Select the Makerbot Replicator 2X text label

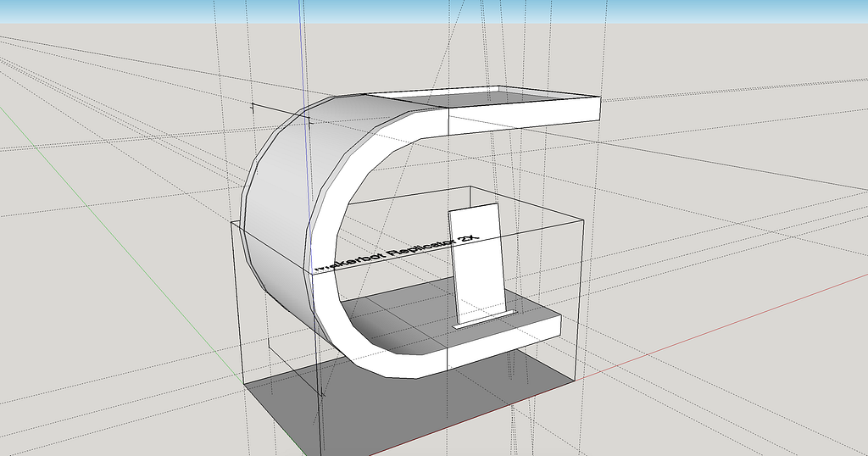(x=397, y=253)
